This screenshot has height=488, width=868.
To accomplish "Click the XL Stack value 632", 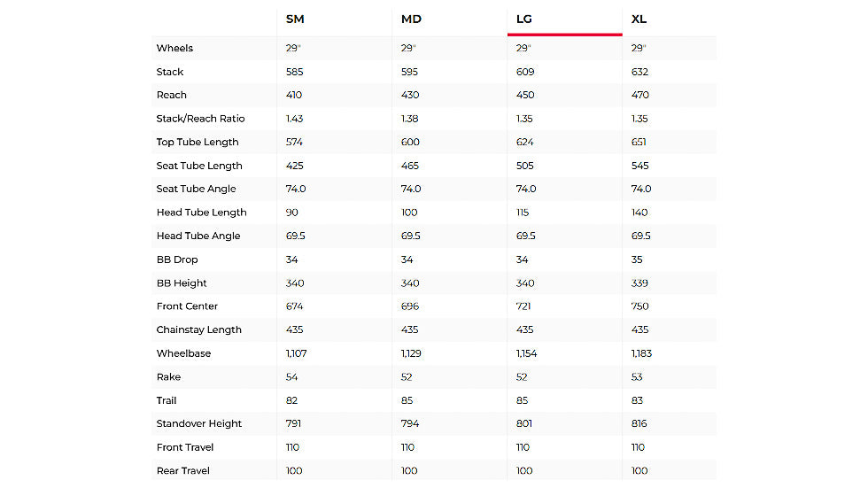I will tap(639, 72).
